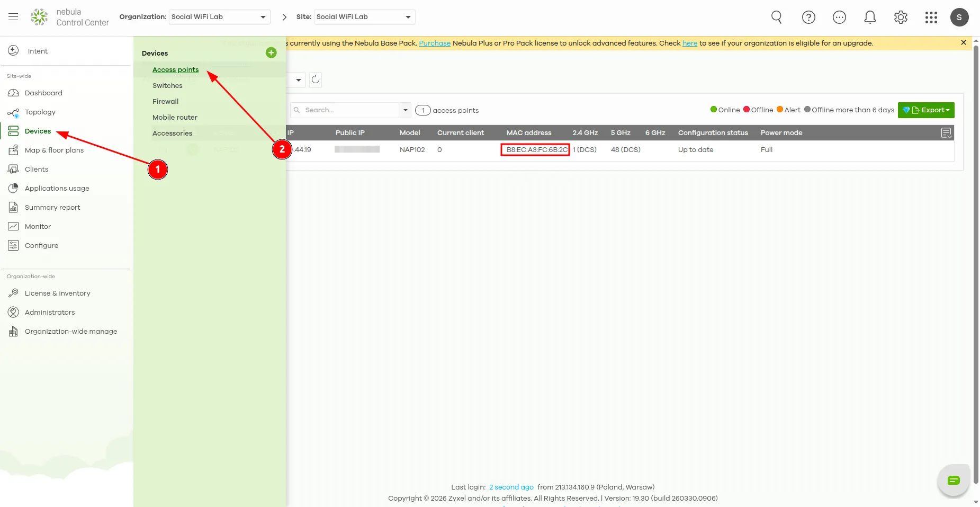The image size is (980, 507).
Task: Sort by the Power mode column header
Action: click(781, 132)
